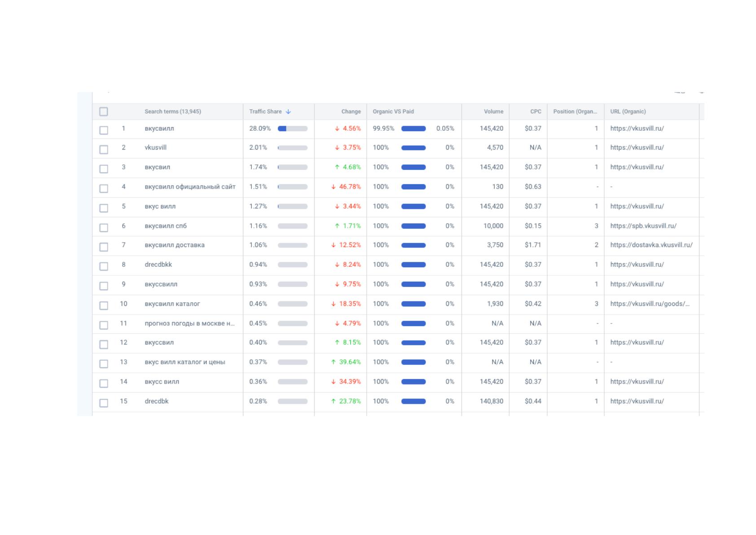Check the box for row 14 вкусс вилл
This screenshot has height=535, width=756.
[104, 384]
